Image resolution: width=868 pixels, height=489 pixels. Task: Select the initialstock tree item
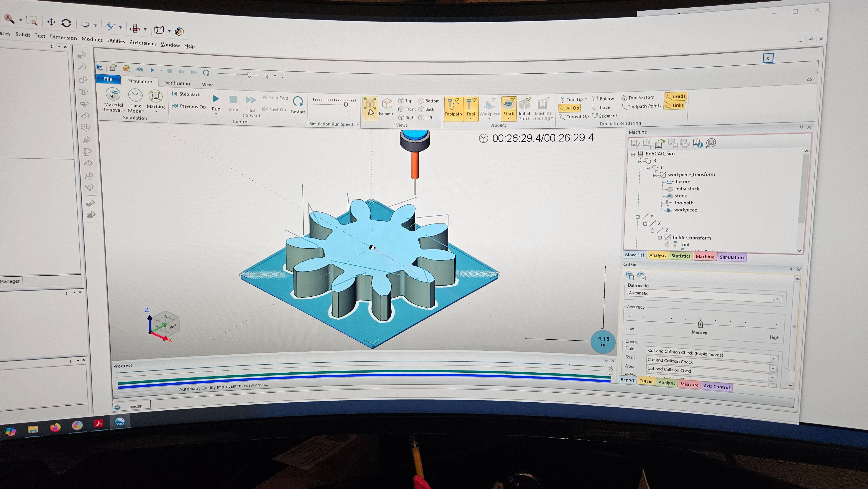pyautogui.click(x=683, y=189)
